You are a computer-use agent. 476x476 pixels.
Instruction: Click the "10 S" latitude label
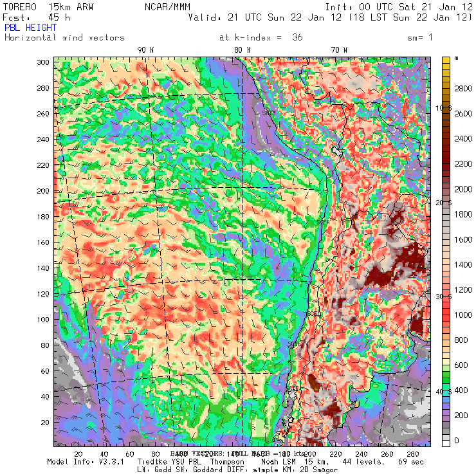(444, 108)
